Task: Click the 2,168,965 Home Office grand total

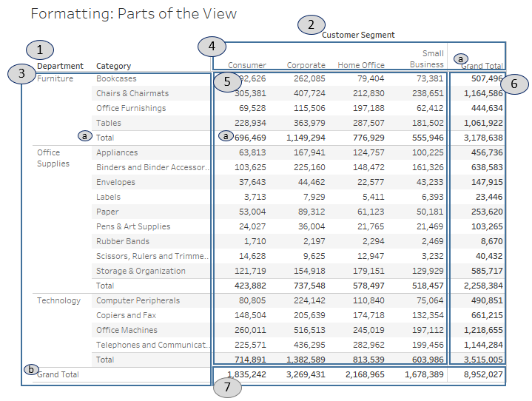Action: [x=365, y=374]
